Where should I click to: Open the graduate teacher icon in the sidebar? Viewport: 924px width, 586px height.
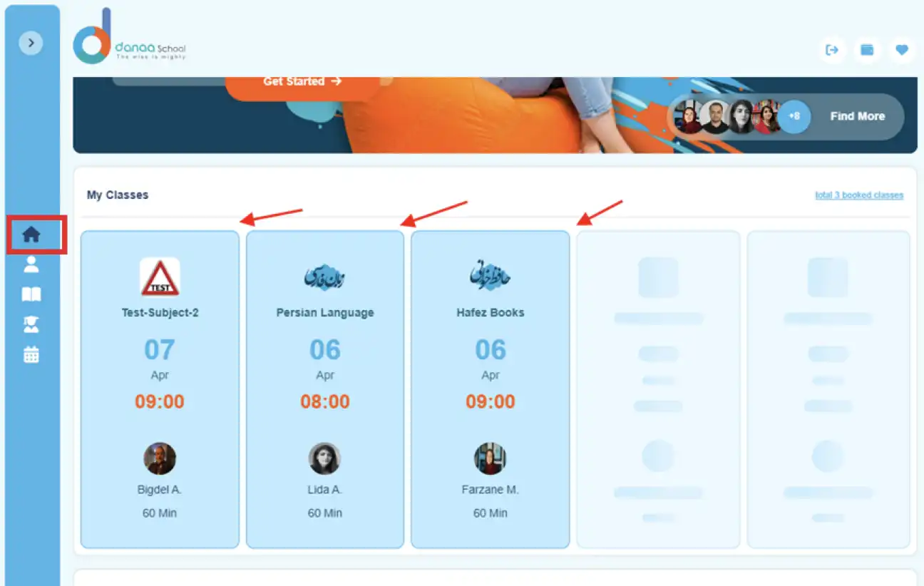point(31,325)
